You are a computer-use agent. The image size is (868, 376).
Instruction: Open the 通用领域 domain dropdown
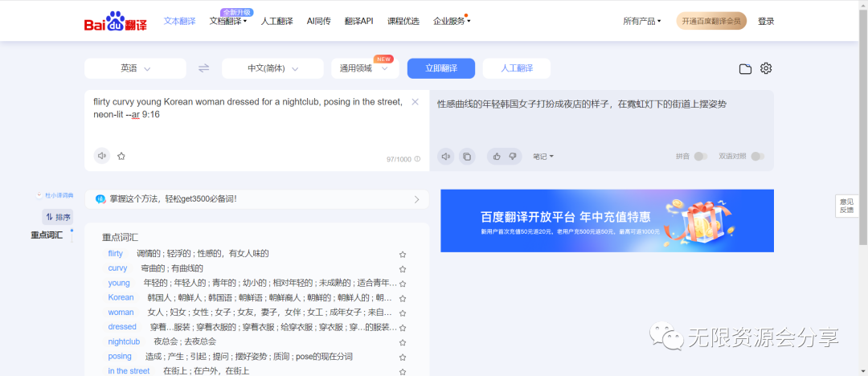click(365, 68)
